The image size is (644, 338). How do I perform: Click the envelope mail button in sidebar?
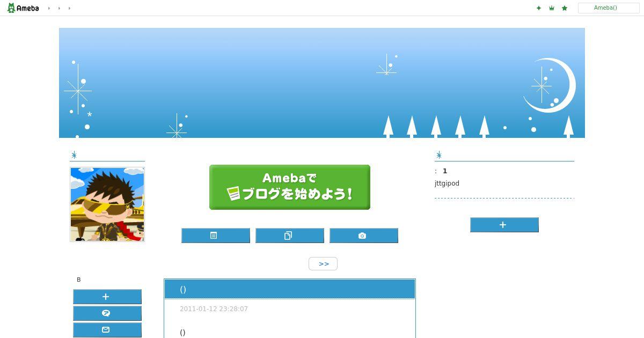(x=107, y=330)
